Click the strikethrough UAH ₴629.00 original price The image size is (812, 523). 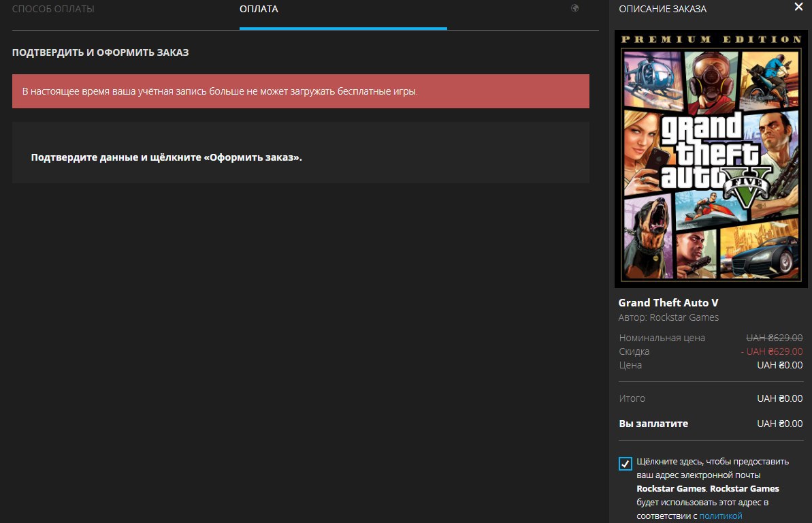tap(774, 338)
